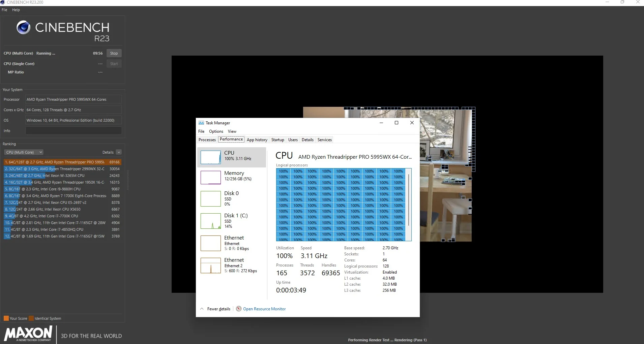Click the Maxon logo
This screenshot has width=644, height=344.
[28, 334]
